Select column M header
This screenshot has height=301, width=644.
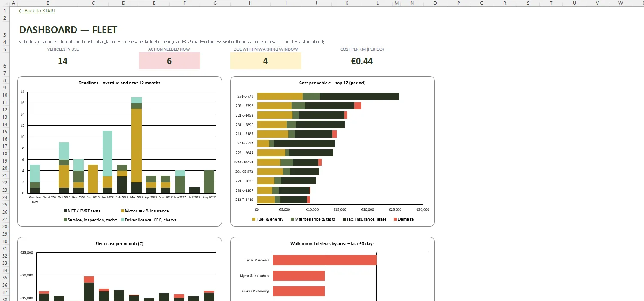[397, 3]
